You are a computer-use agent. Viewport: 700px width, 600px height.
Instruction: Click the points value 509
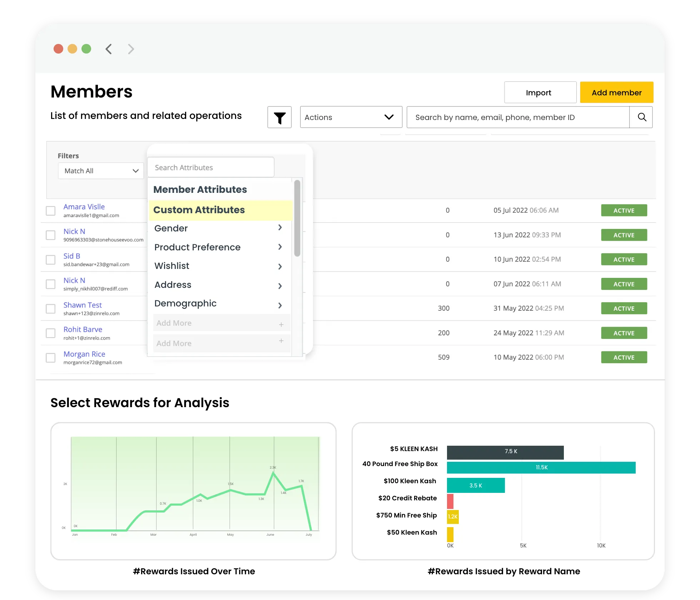point(444,357)
